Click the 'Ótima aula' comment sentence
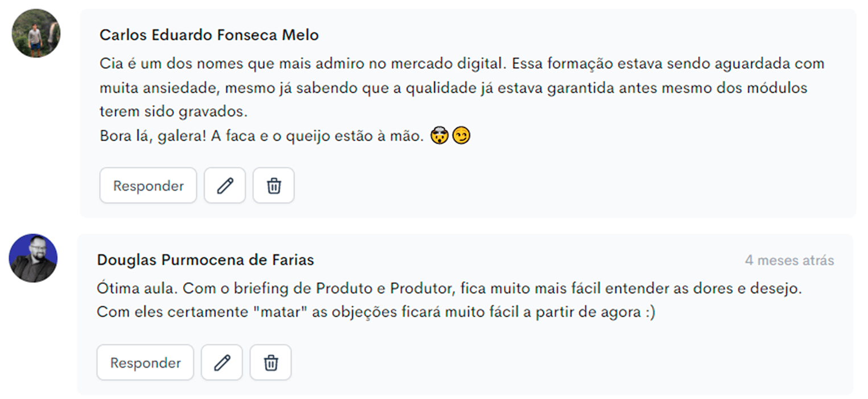Image resolution: width=868 pixels, height=399 pixels. [449, 289]
